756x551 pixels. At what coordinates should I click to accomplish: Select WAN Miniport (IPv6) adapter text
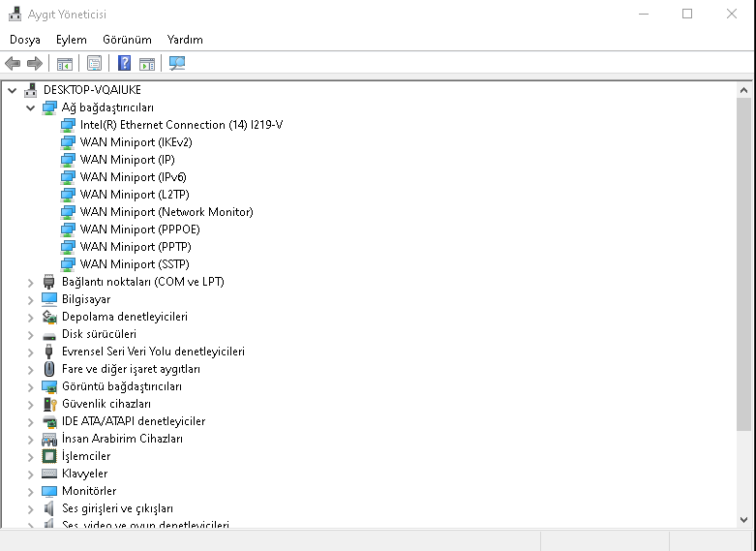[133, 177]
